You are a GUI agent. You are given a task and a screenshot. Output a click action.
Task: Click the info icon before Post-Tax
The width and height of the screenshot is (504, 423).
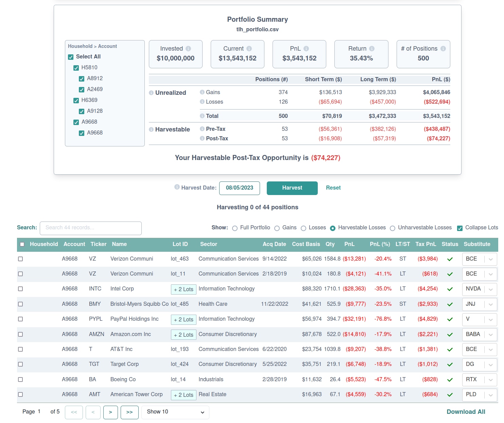[x=202, y=138]
